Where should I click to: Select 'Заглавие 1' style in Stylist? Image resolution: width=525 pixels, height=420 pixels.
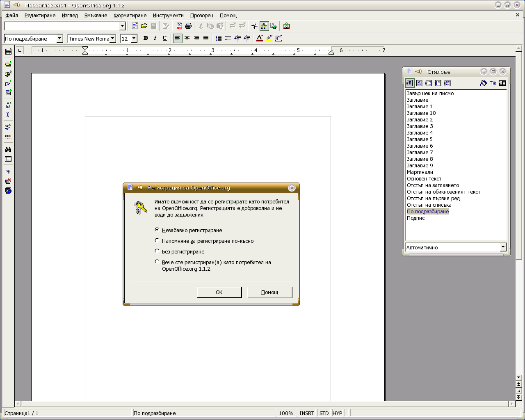[420, 106]
